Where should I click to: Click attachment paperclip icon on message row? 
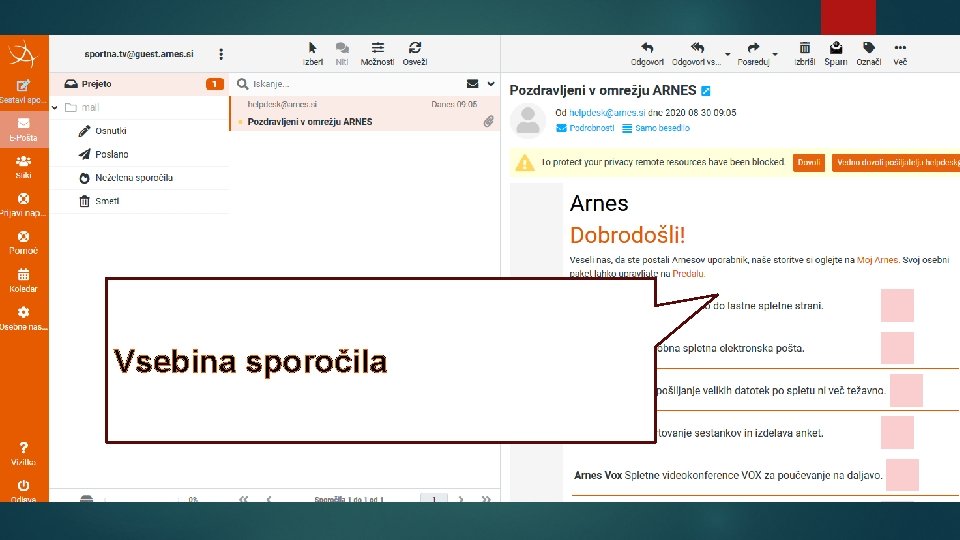click(x=488, y=121)
